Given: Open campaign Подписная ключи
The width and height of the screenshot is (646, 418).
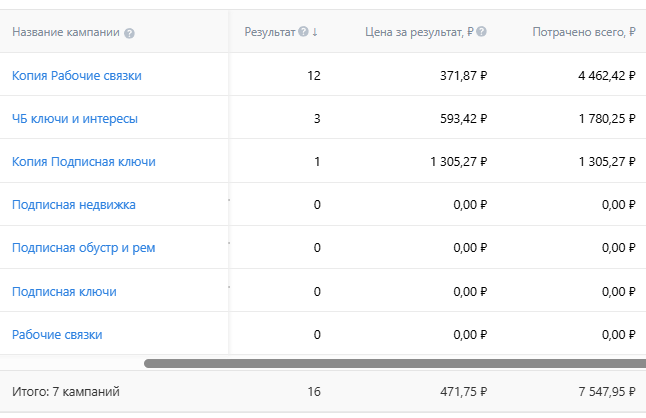Looking at the screenshot, I should tap(64, 292).
